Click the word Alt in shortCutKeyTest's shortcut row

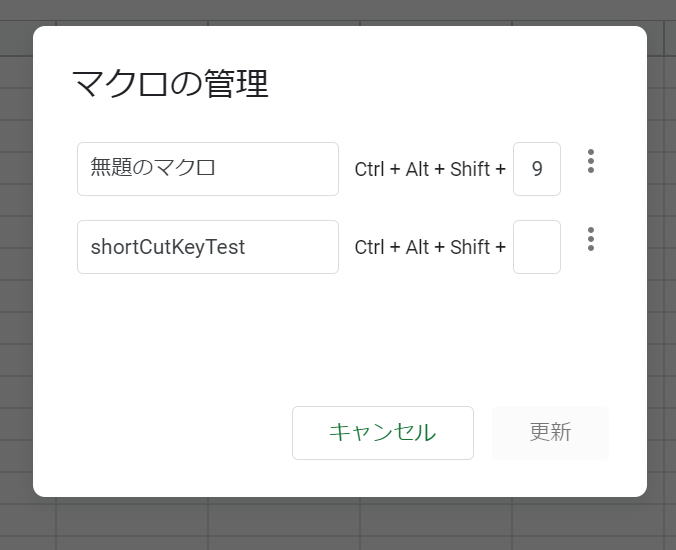pos(417,247)
